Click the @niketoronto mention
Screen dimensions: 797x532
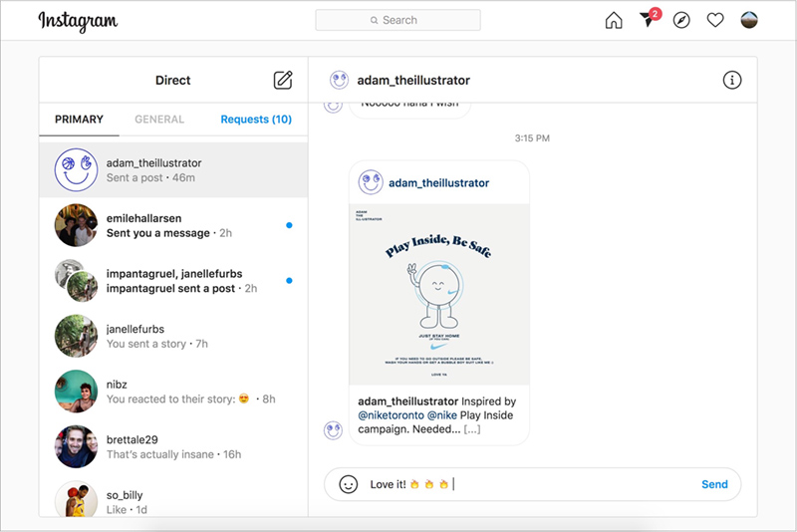[391, 415]
